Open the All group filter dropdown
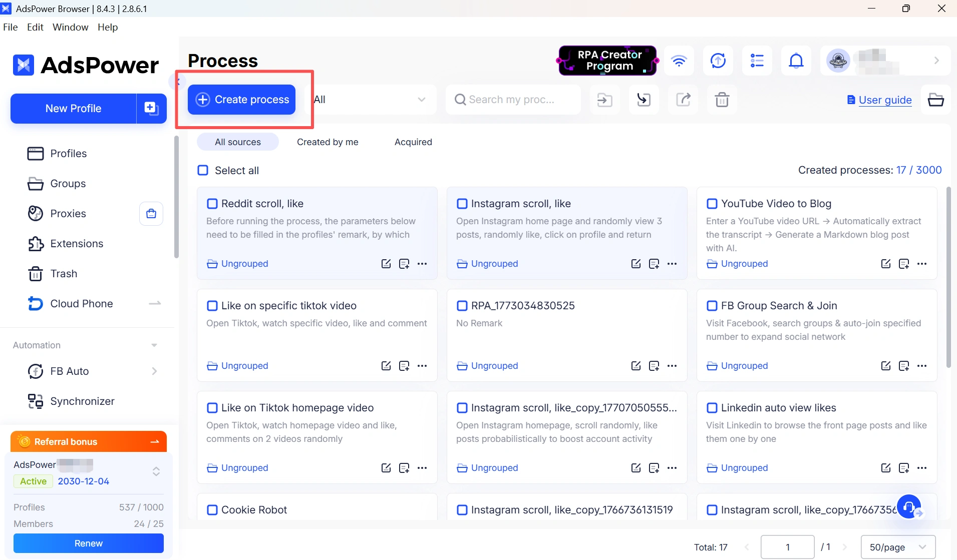 (371, 100)
